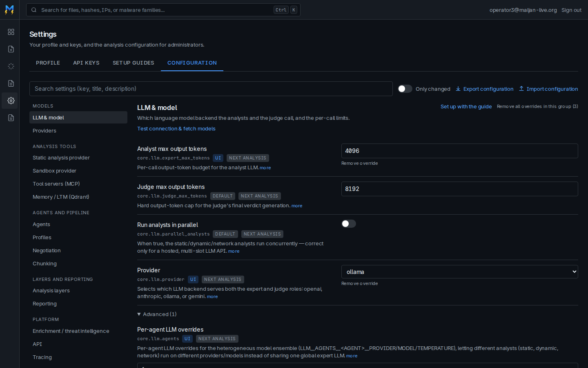Click the document icon just below the gear
Screen dimensions: 588x368
pyautogui.click(x=11, y=118)
